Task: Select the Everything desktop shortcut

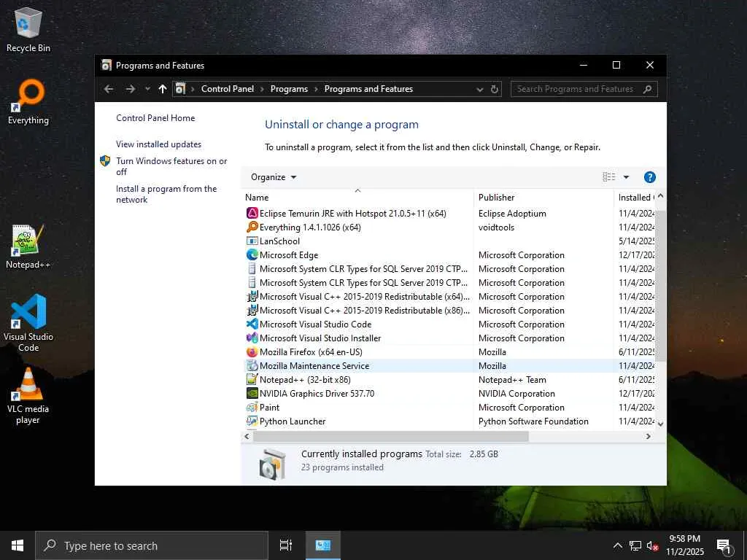Action: pos(28,102)
